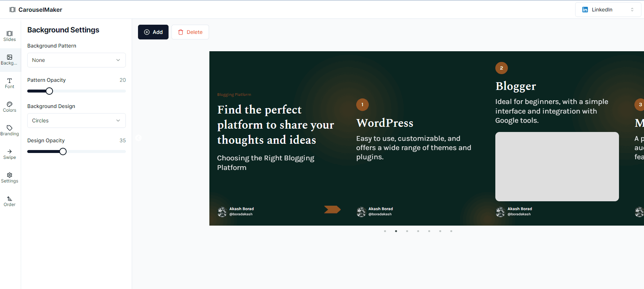644x289 pixels.
Task: Go to first carousel pagination dot
Action: pyautogui.click(x=385, y=231)
